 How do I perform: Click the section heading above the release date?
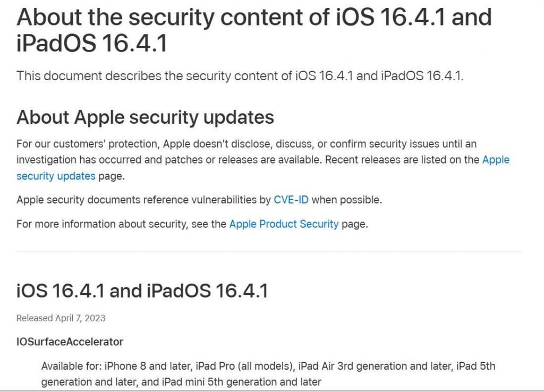[x=142, y=291]
